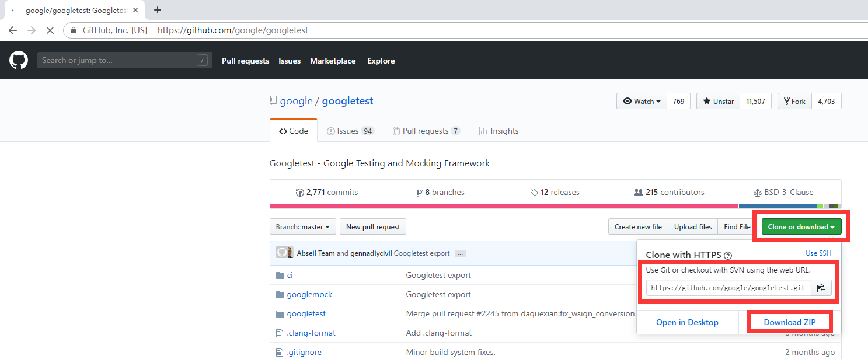This screenshot has width=868, height=359.
Task: Go back with the browser back arrow
Action: (x=13, y=30)
